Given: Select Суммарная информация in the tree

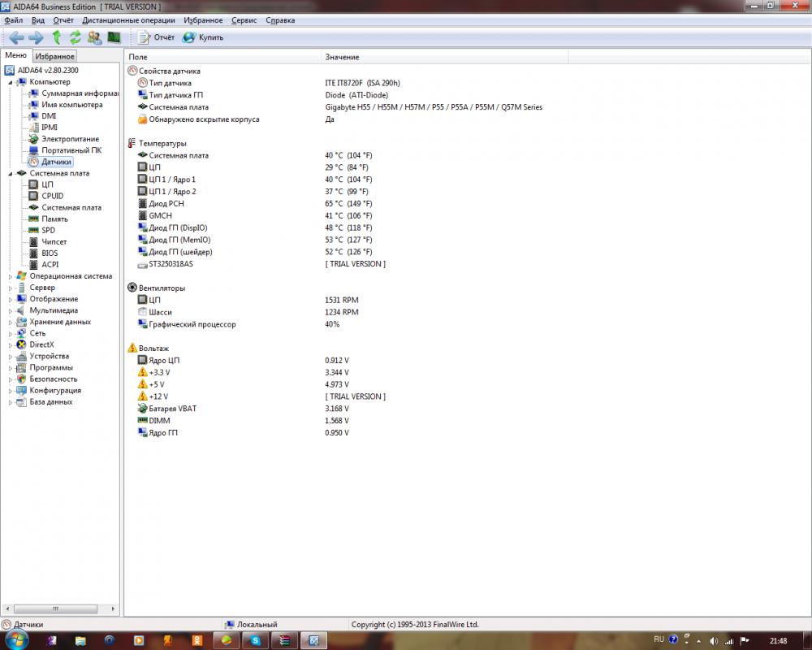Looking at the screenshot, I should tap(74, 93).
